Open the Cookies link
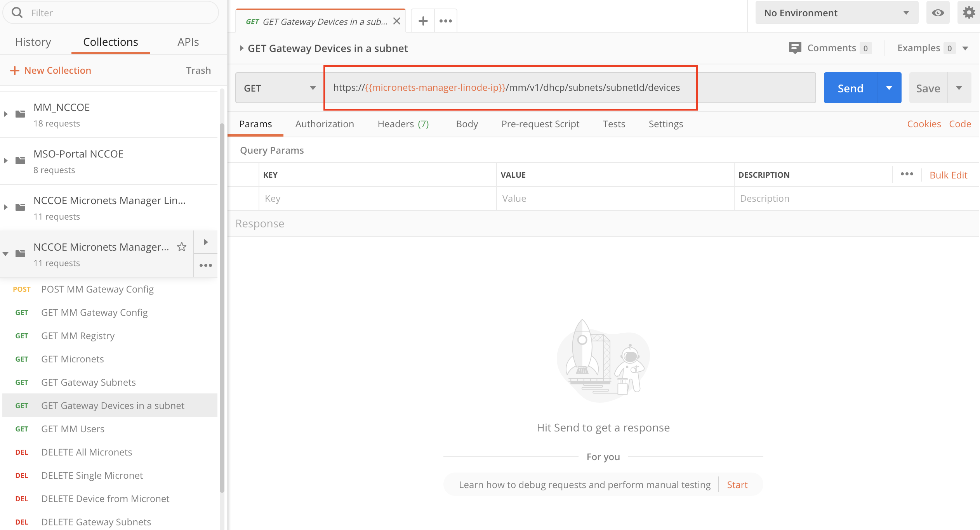Viewport: 980px width, 530px height. tap(924, 124)
